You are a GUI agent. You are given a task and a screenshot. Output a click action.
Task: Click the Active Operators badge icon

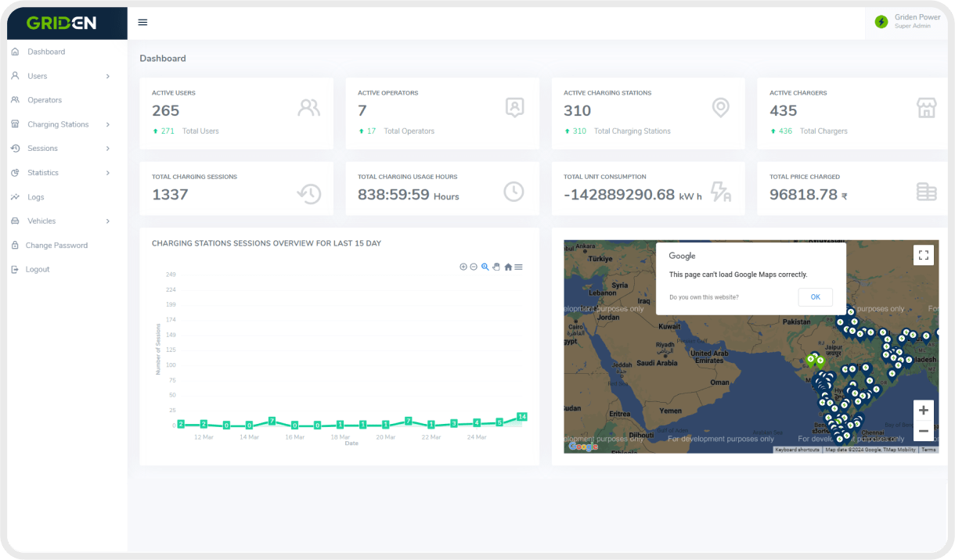tap(514, 108)
